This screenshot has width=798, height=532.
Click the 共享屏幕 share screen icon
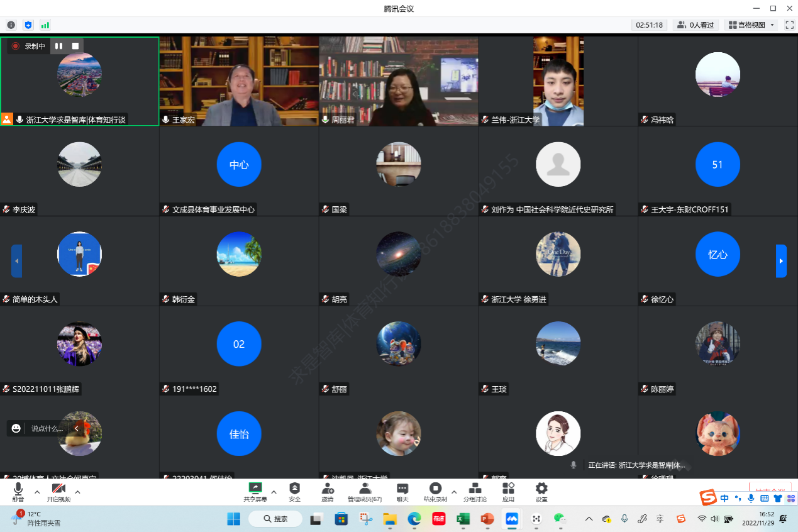[255, 490]
